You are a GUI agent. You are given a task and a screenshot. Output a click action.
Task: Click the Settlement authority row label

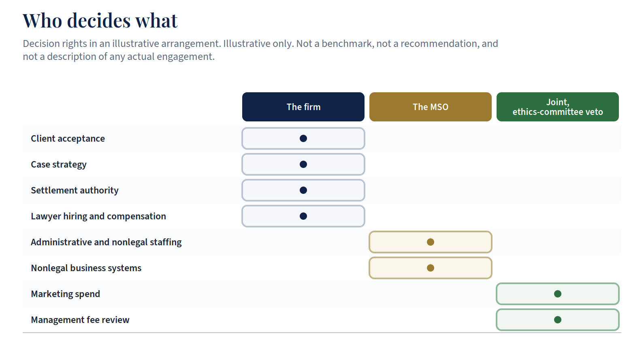pyautogui.click(x=75, y=190)
